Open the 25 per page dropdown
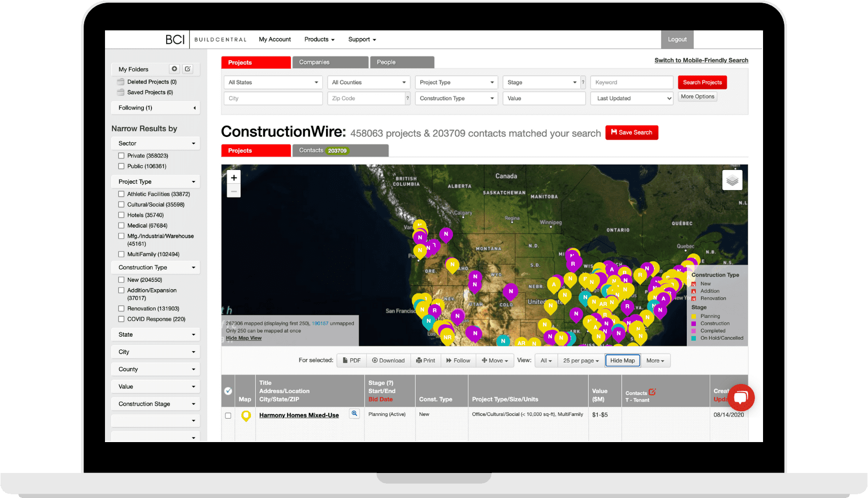 click(x=581, y=361)
